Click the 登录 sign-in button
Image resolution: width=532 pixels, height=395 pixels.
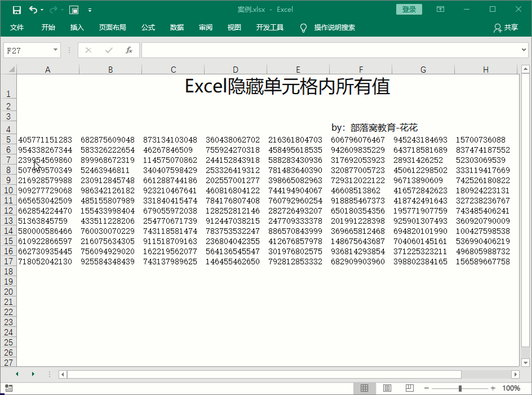(409, 10)
